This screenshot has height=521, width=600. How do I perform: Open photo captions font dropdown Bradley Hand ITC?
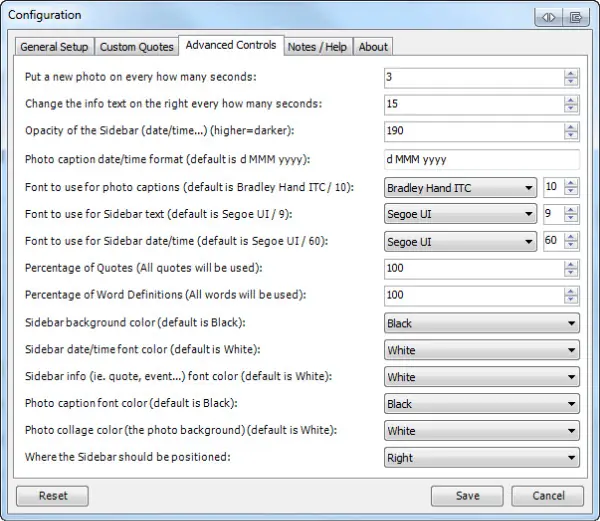click(x=460, y=188)
